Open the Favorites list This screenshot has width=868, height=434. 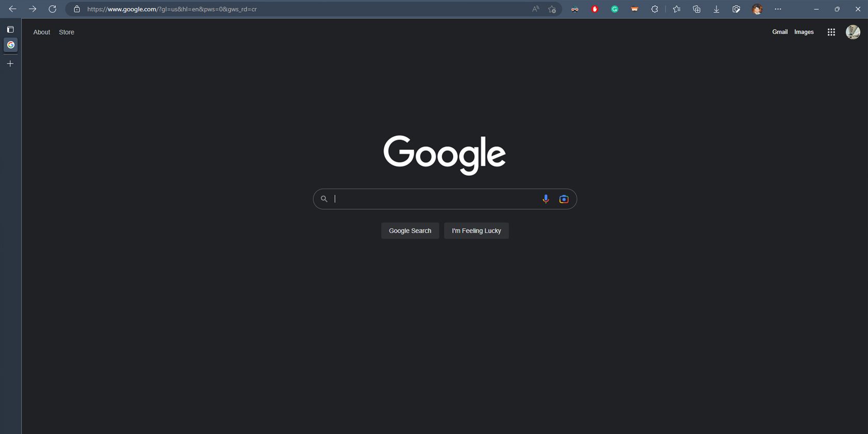(x=676, y=9)
